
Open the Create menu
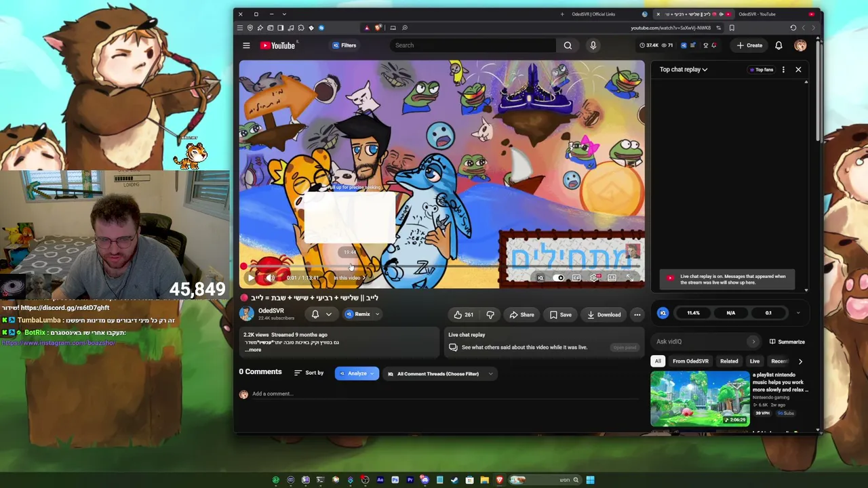[x=749, y=45]
